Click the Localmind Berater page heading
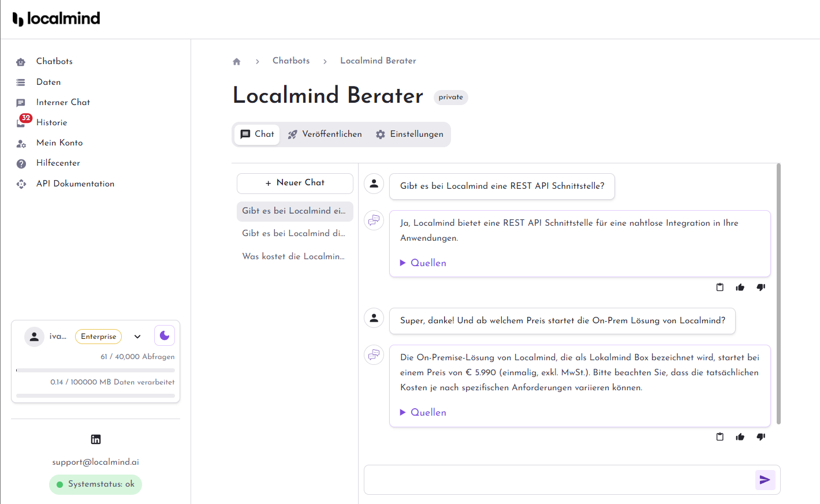 327,95
